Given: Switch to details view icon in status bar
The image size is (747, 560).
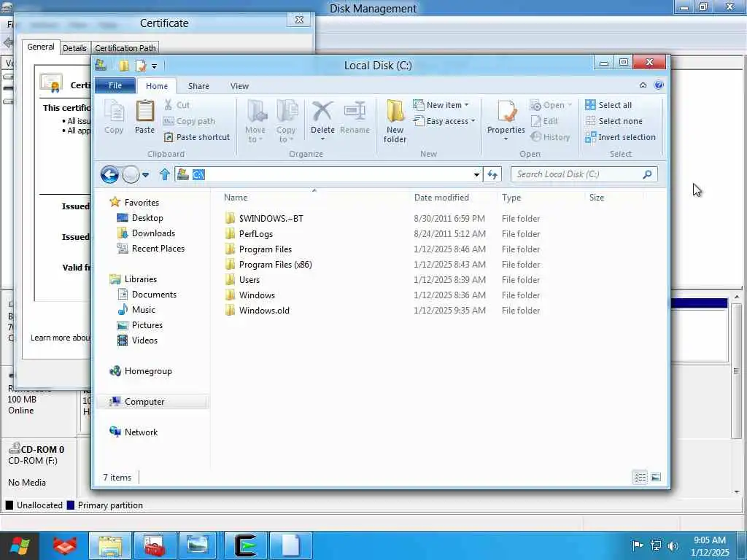Looking at the screenshot, I should (640, 477).
